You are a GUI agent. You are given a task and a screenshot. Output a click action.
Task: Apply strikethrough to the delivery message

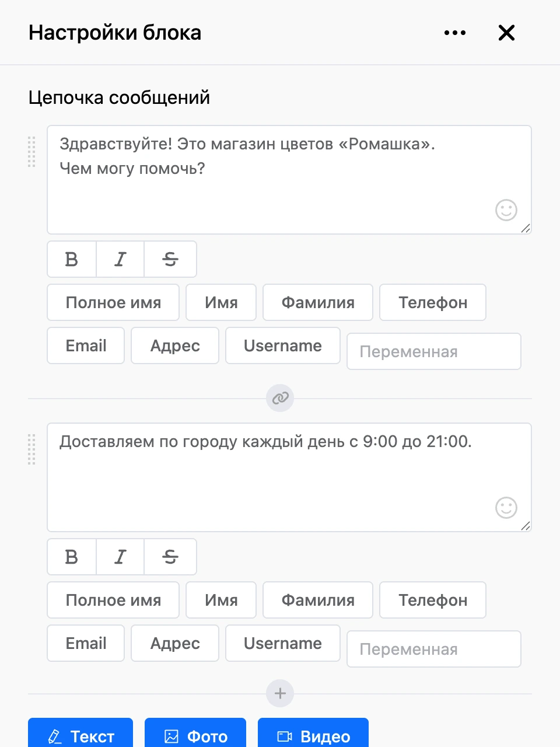[170, 557]
